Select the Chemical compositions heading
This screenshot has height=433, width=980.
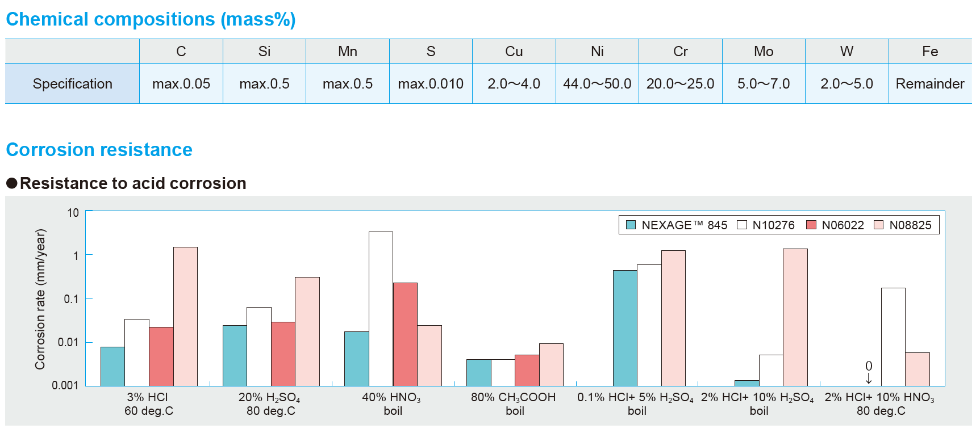151,19
